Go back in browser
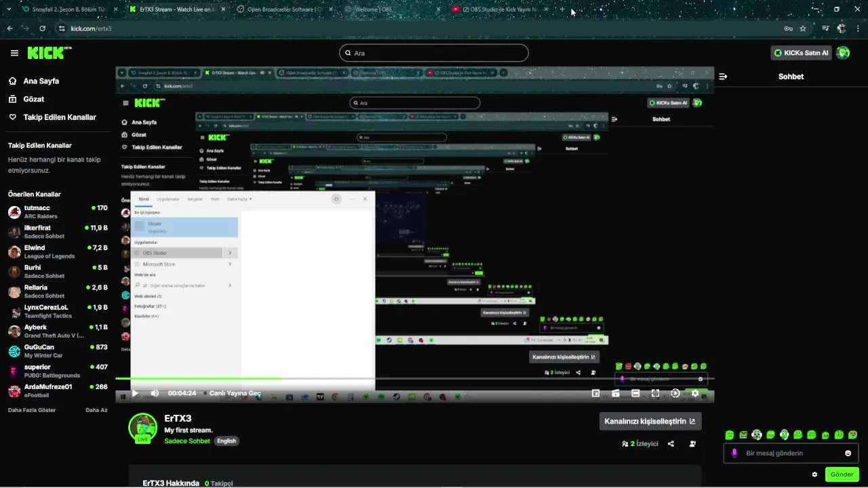Screen dimensions: 868x488 (x=9, y=28)
